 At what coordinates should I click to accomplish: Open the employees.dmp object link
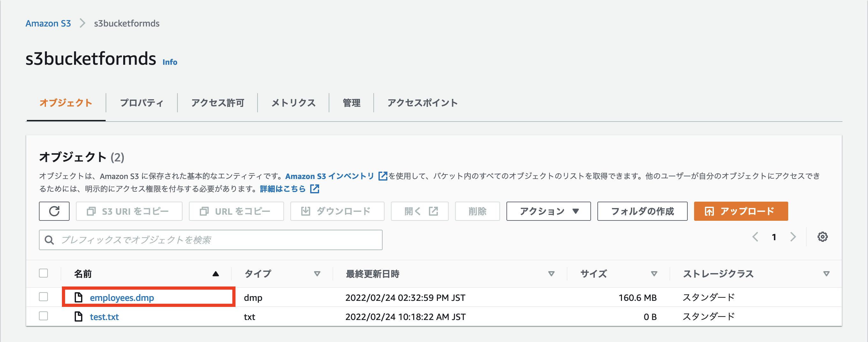122,297
